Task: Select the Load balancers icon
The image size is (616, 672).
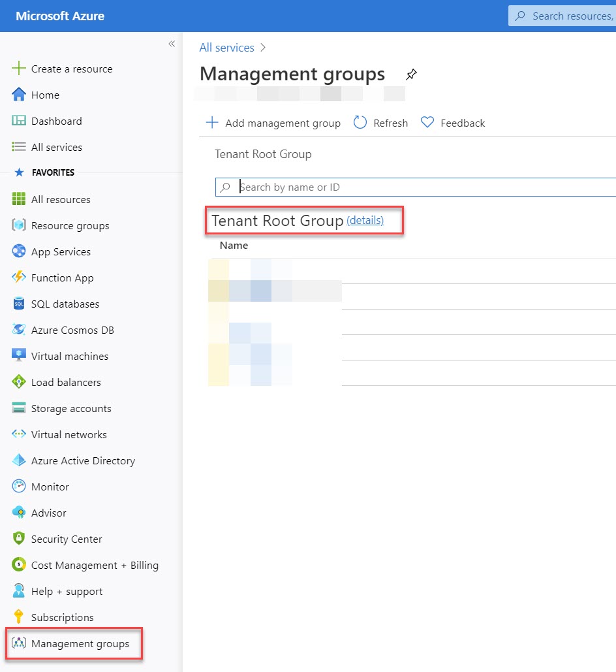Action: [x=20, y=382]
